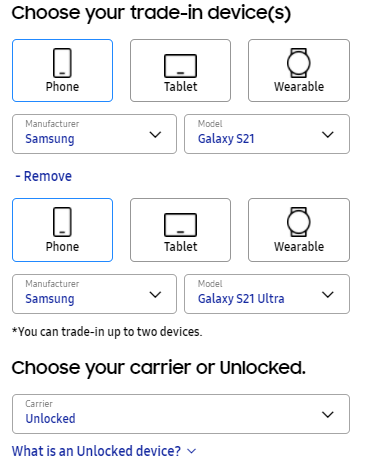Image resolution: width=372 pixels, height=474 pixels.
Task: Open the Carrier dropdown showing Unlocked
Action: pyautogui.click(x=181, y=414)
